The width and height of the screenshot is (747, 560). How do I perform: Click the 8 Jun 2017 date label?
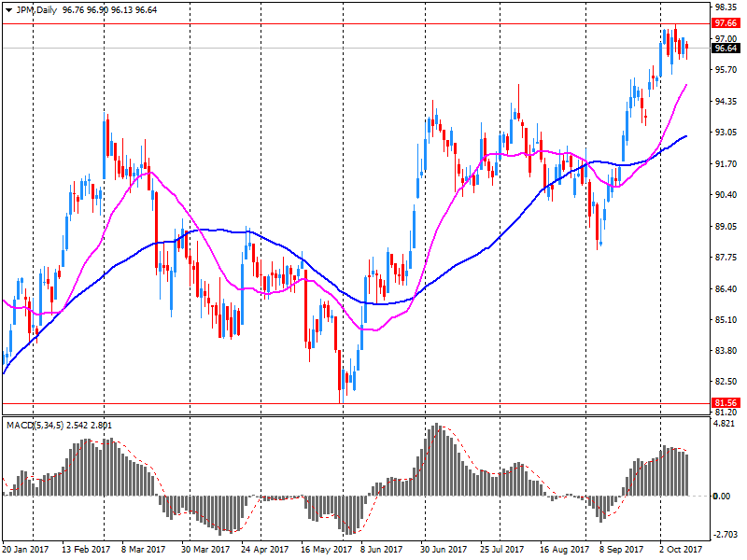pyautogui.click(x=382, y=550)
